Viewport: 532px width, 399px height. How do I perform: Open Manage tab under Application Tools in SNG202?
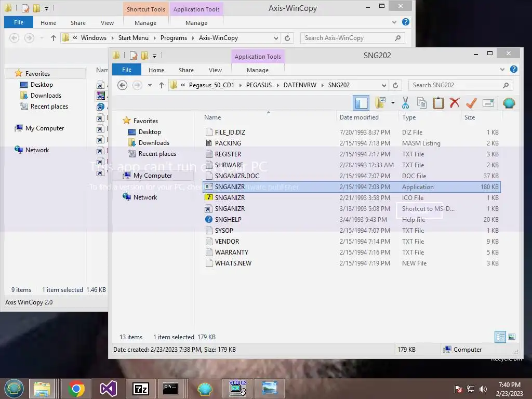click(x=258, y=70)
